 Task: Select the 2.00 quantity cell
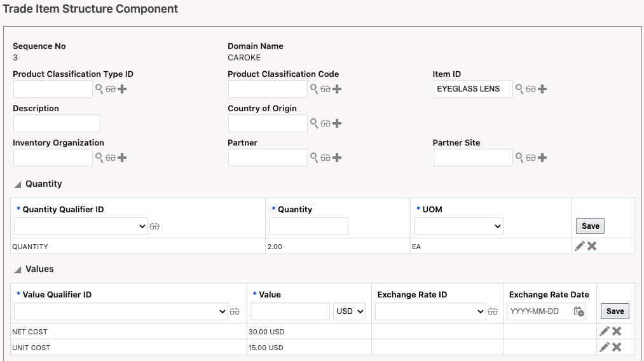(x=338, y=247)
